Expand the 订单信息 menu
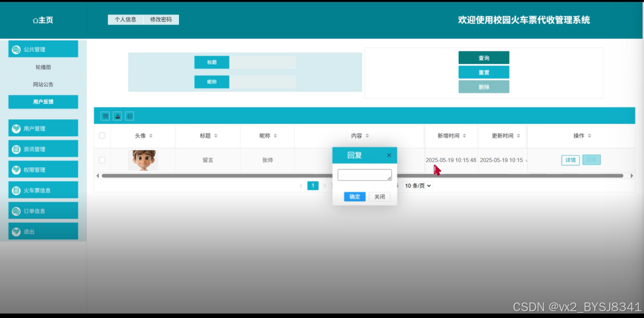 click(x=43, y=211)
